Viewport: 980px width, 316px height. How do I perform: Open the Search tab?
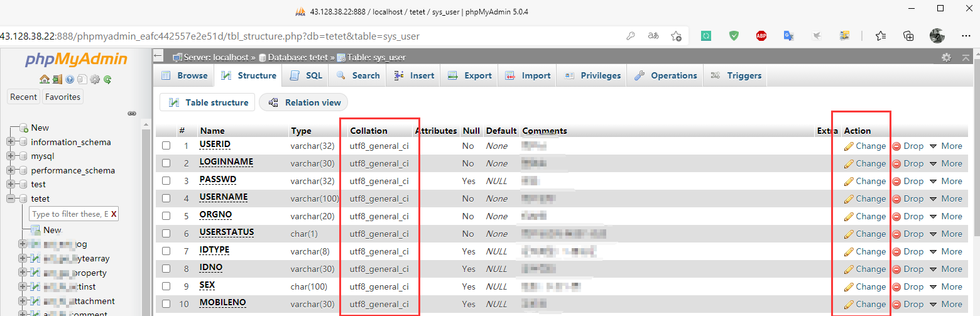(358, 75)
